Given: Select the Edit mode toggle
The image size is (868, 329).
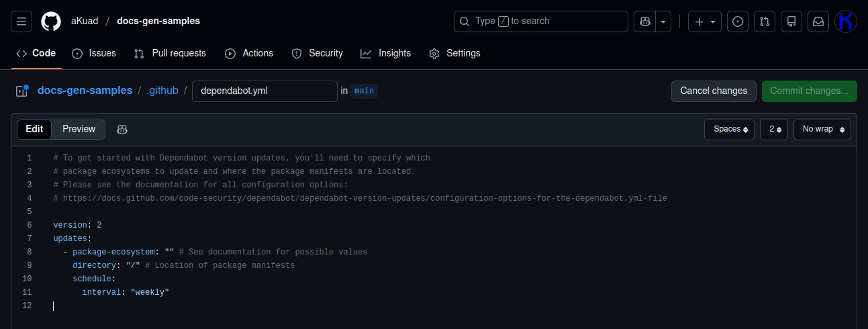Looking at the screenshot, I should point(35,129).
